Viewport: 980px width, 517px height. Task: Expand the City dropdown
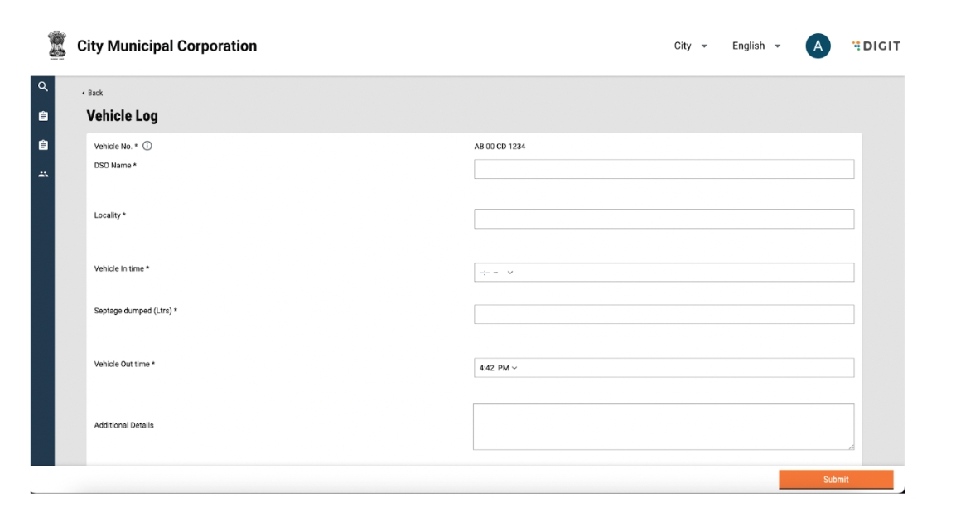[690, 46]
